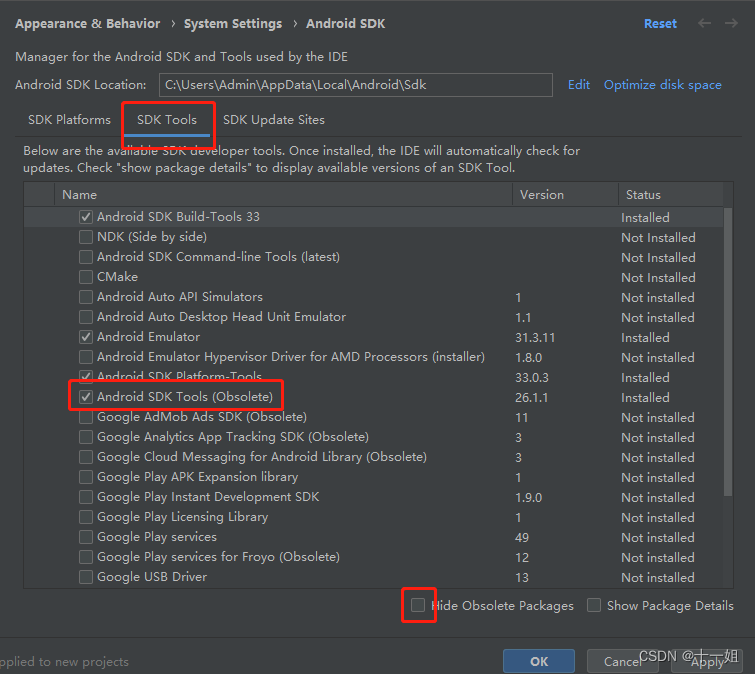Check Android Auto Desktop Head Unit Emulator
This screenshot has height=674, width=755.
(x=86, y=317)
